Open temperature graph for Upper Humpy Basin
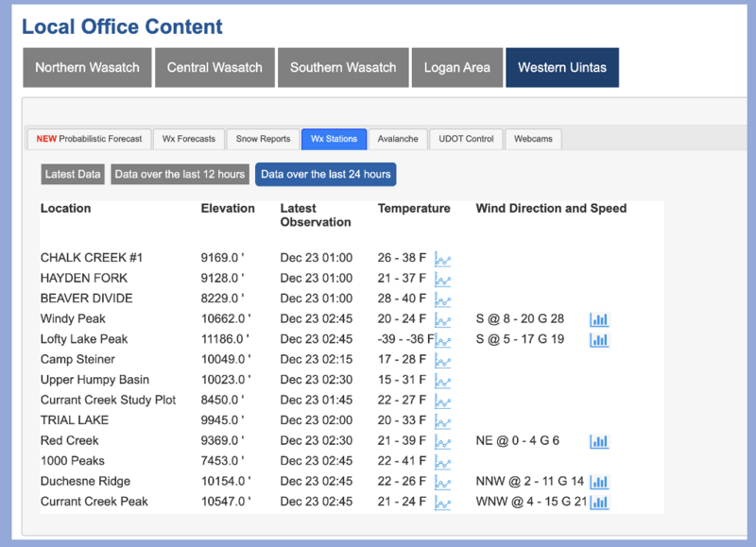The height and width of the screenshot is (547, 756). [x=442, y=381]
